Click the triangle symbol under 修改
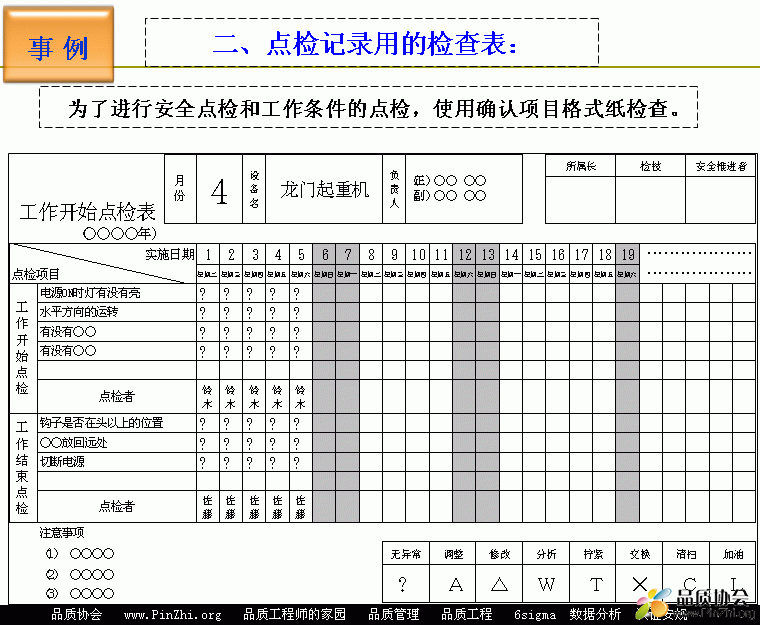 pos(499,584)
